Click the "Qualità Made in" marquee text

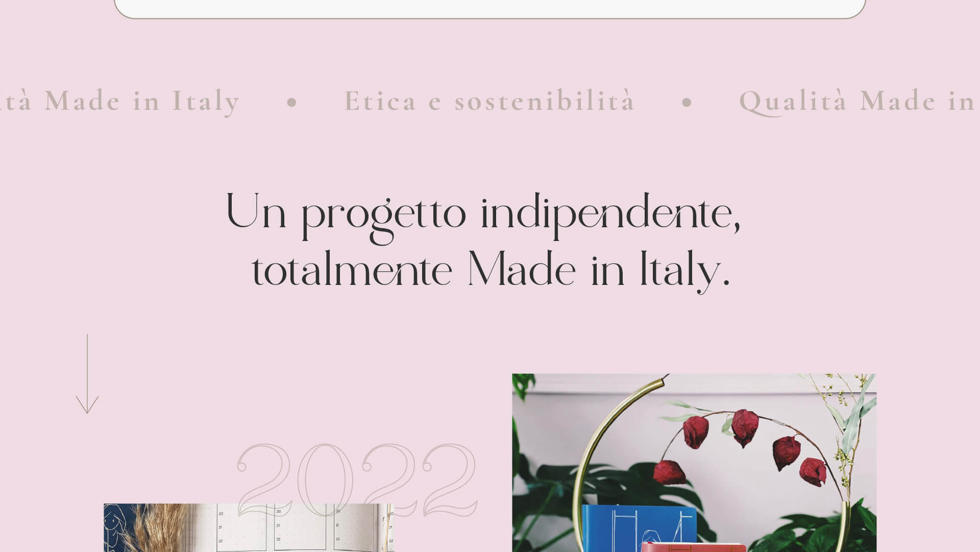[859, 101]
